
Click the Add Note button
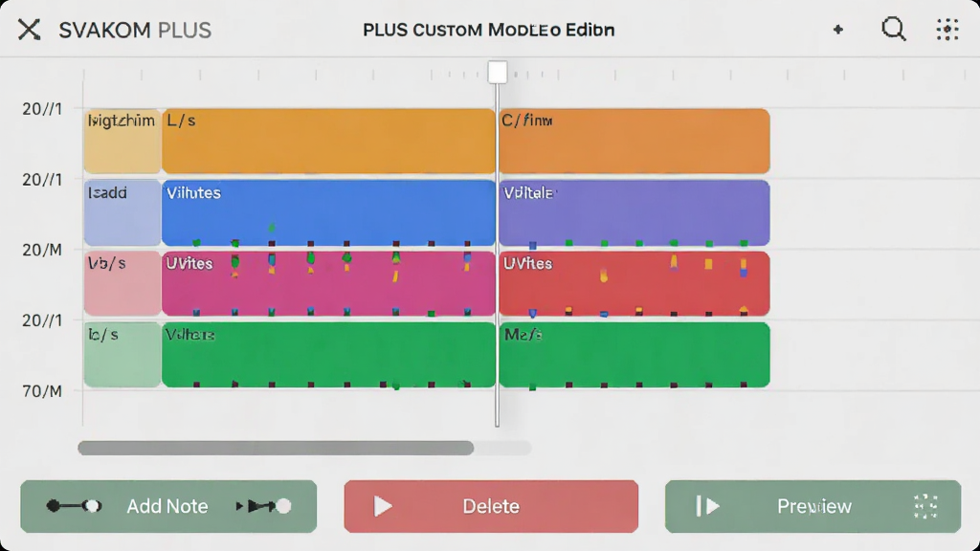pyautogui.click(x=168, y=506)
